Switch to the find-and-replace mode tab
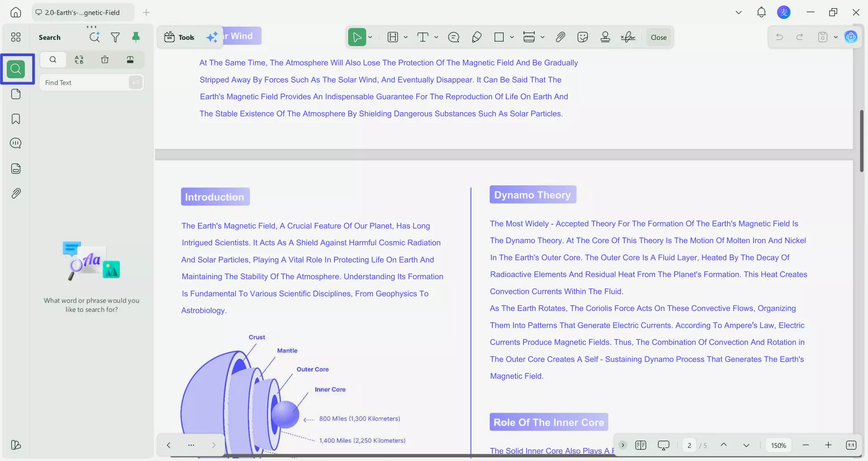868x461 pixels. tap(79, 60)
